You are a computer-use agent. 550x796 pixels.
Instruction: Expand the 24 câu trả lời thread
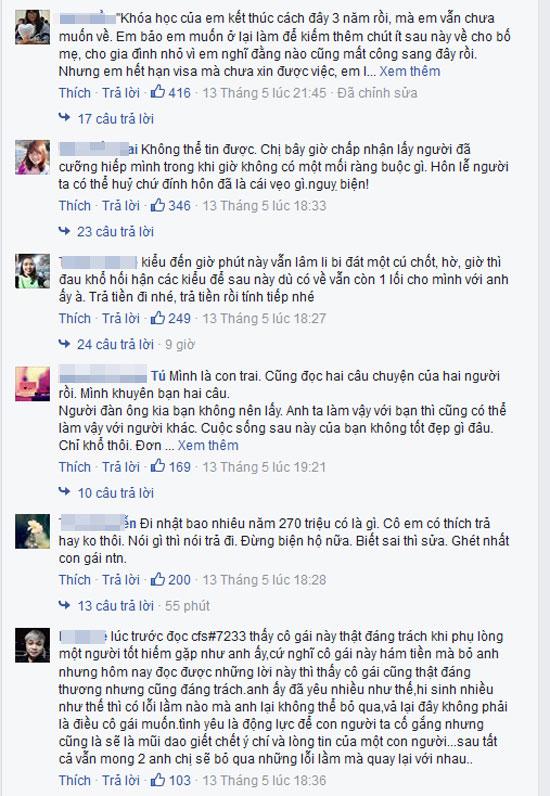point(115,344)
